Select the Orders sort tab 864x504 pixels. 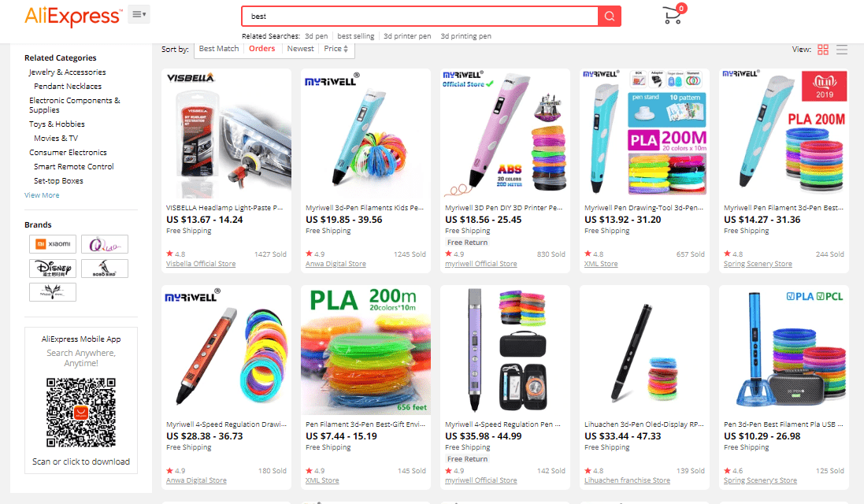click(x=261, y=49)
